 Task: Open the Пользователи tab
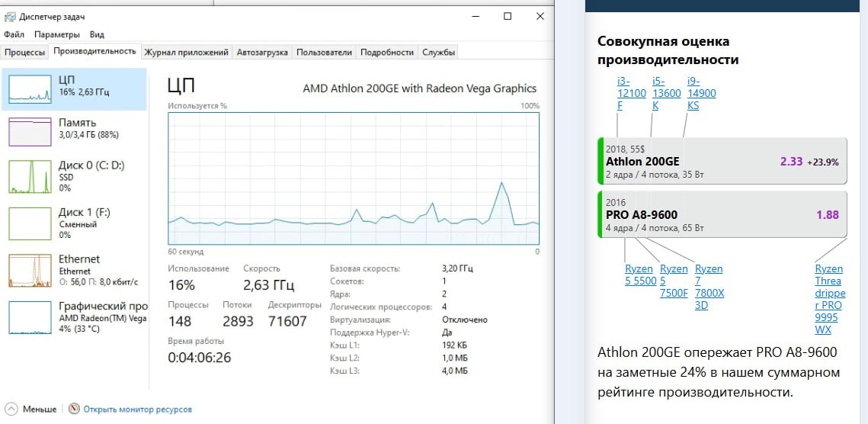[x=324, y=53]
